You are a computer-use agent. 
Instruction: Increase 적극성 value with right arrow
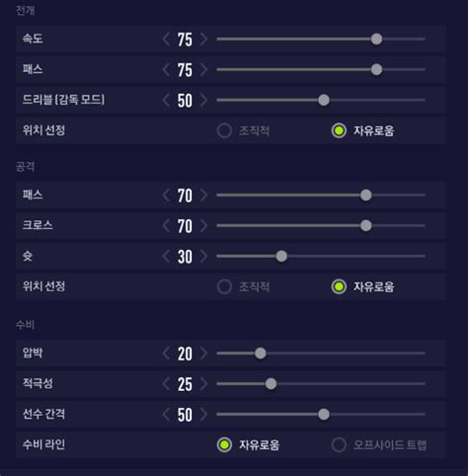203,384
